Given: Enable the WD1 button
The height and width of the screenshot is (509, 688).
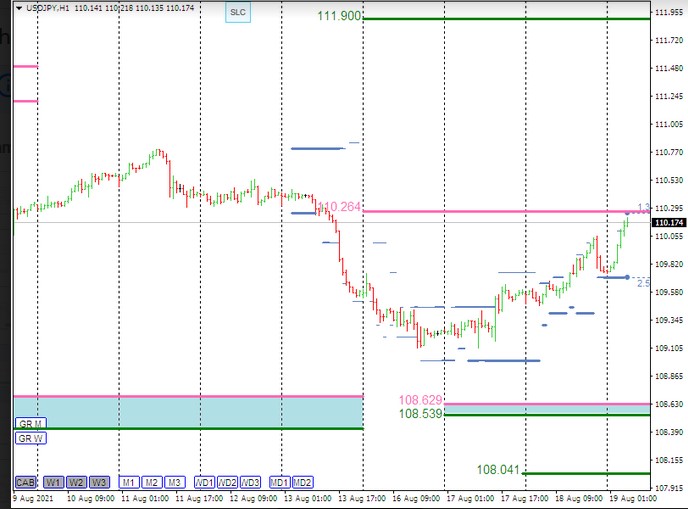Looking at the screenshot, I should click(x=204, y=482).
